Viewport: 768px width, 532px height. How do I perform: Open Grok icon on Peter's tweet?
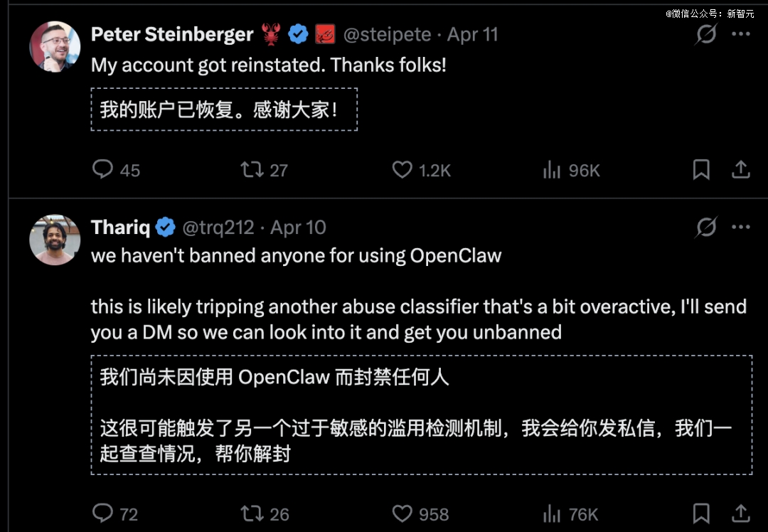[x=706, y=34]
